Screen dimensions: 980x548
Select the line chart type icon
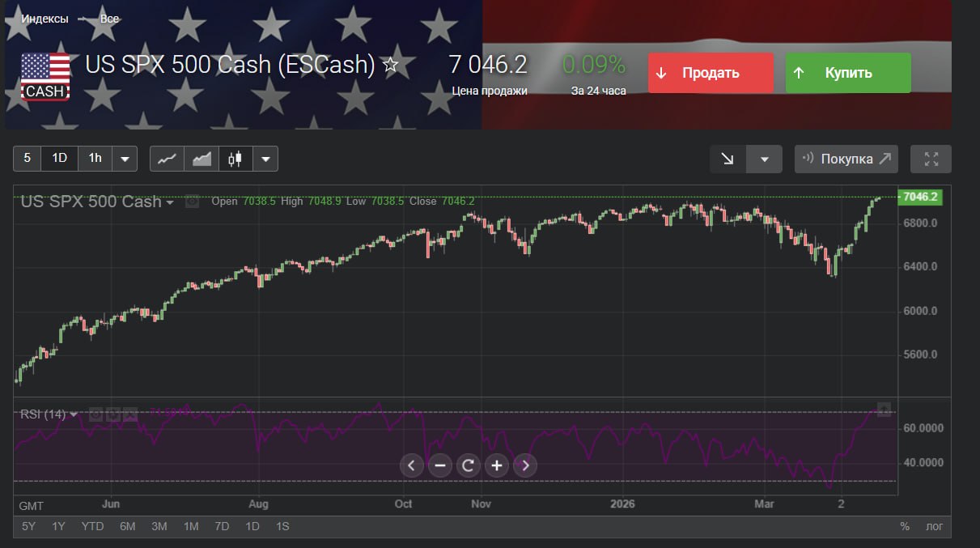tap(167, 159)
